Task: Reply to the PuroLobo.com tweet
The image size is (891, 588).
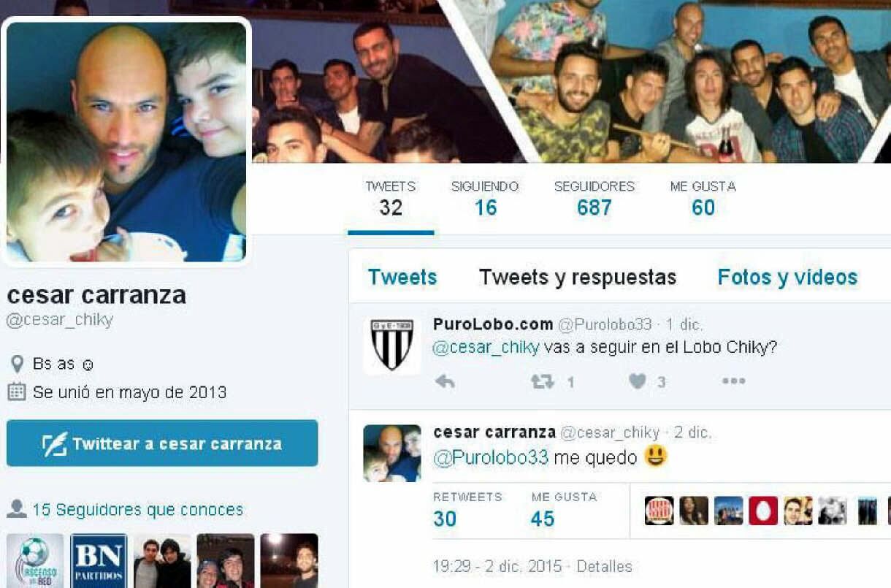Action: coord(445,381)
